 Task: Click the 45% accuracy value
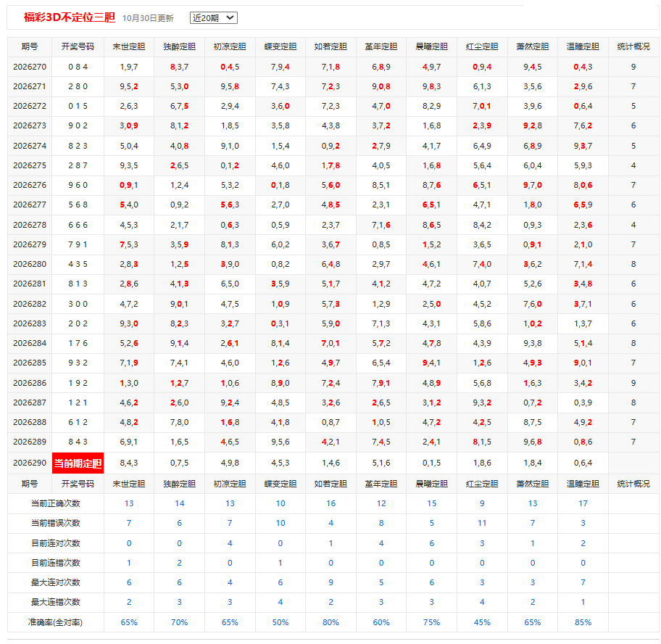tap(482, 622)
